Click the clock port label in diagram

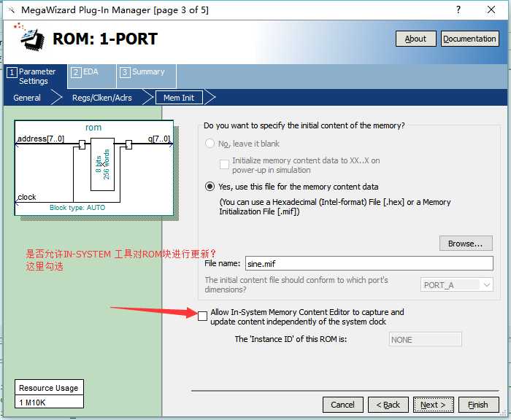pyautogui.click(x=27, y=197)
